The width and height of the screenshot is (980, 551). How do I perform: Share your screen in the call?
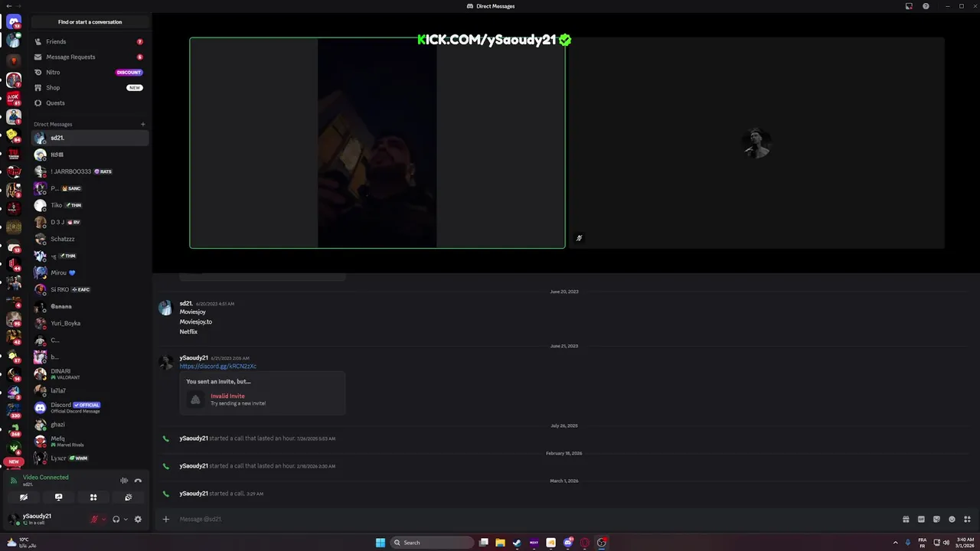[58, 497]
